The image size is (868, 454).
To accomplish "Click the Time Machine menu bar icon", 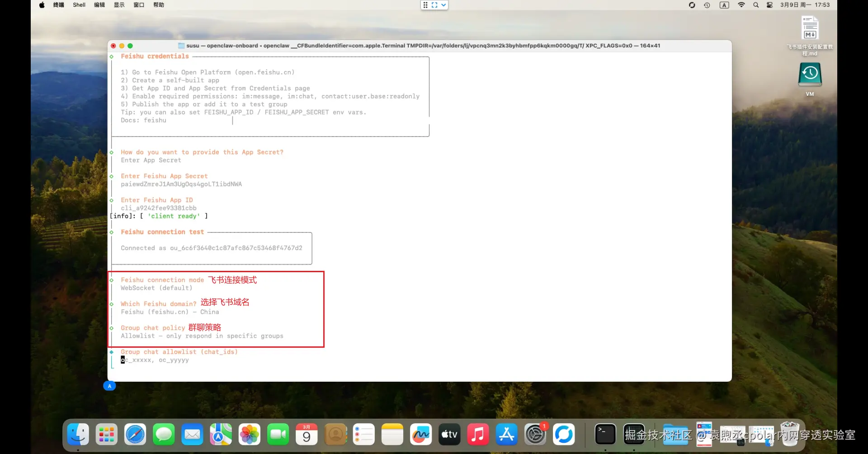I will (707, 5).
